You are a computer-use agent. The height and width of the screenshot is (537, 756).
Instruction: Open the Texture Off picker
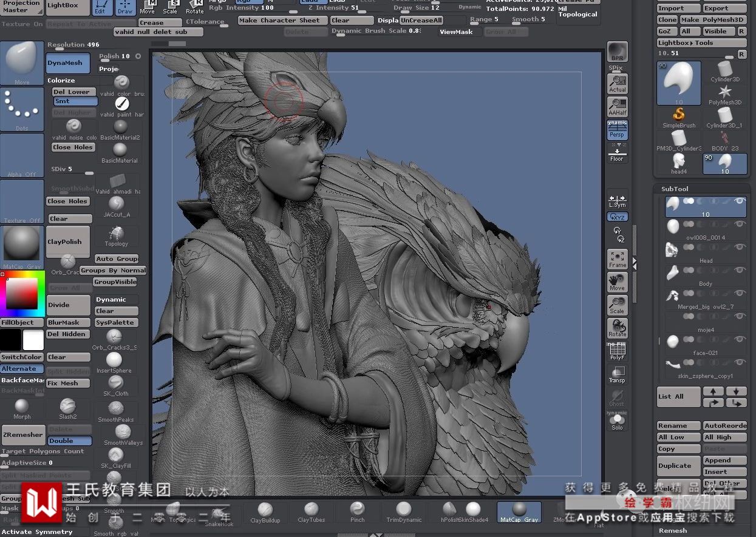tap(22, 201)
